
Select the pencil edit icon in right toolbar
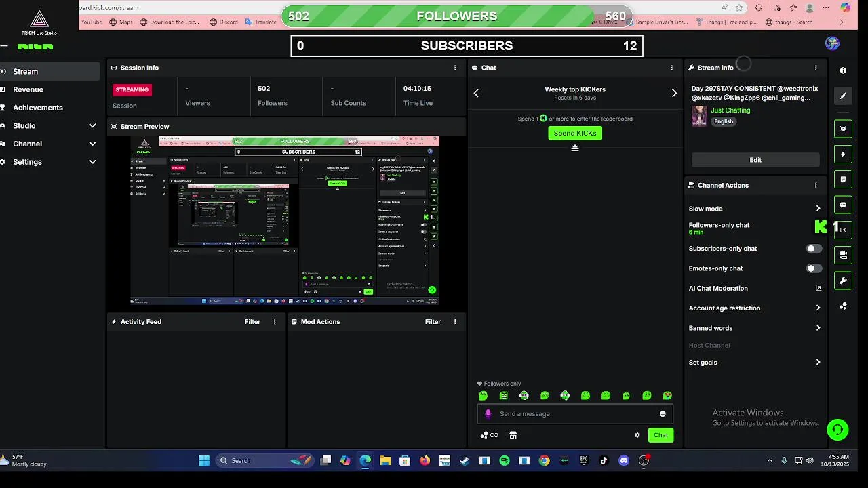[843, 96]
